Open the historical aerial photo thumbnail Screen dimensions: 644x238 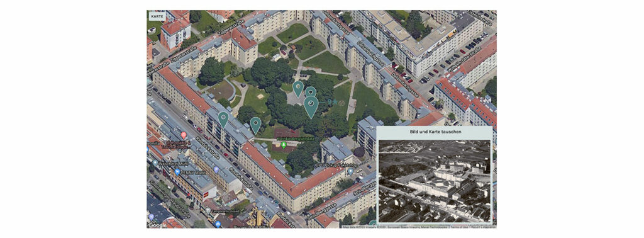(434, 181)
